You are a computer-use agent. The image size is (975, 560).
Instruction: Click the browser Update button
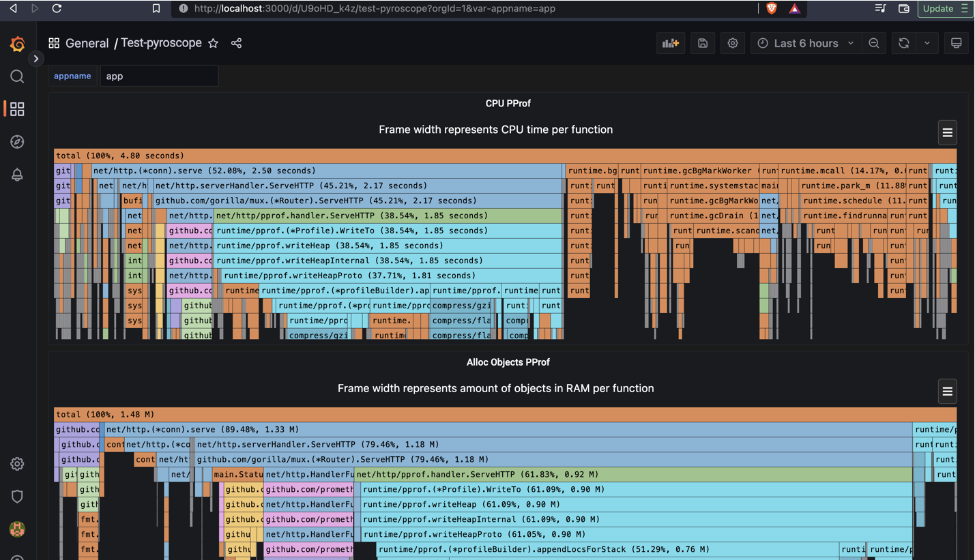click(938, 8)
